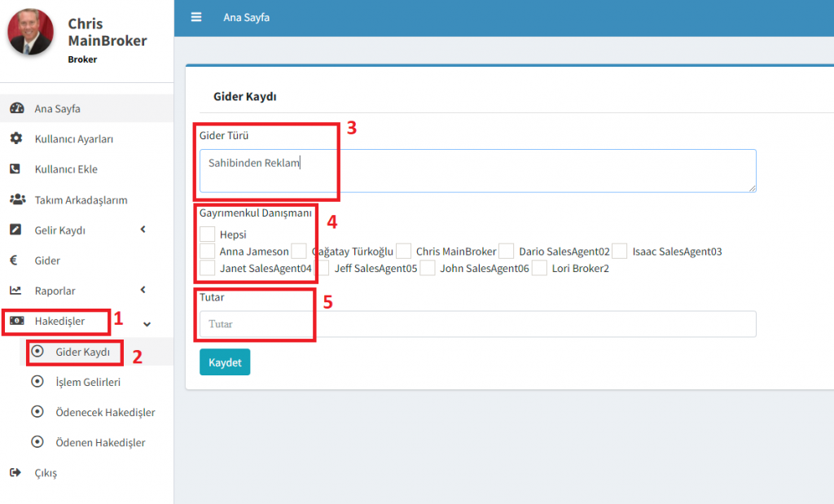Click the chart icon beside Raporlar
This screenshot has width=834, height=504.
coord(15,291)
